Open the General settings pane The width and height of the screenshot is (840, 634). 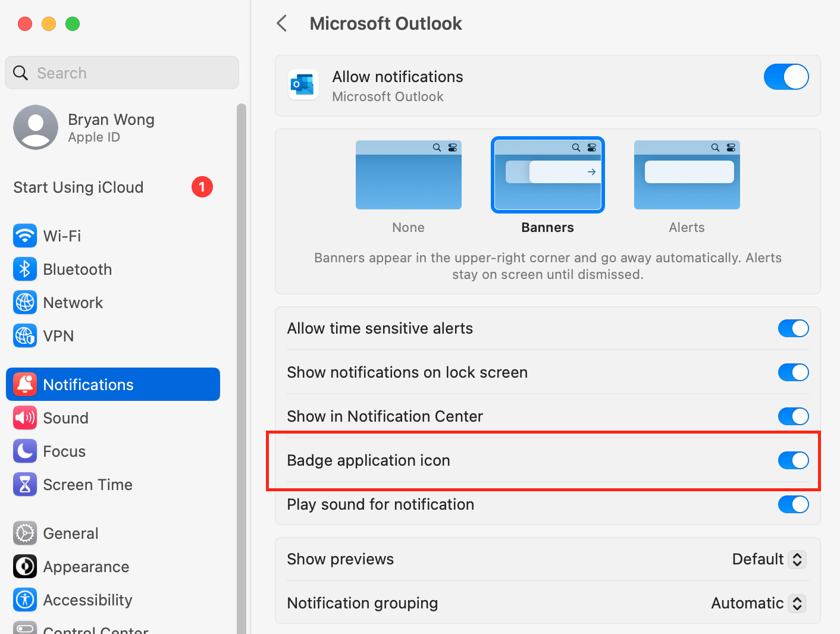(x=70, y=533)
